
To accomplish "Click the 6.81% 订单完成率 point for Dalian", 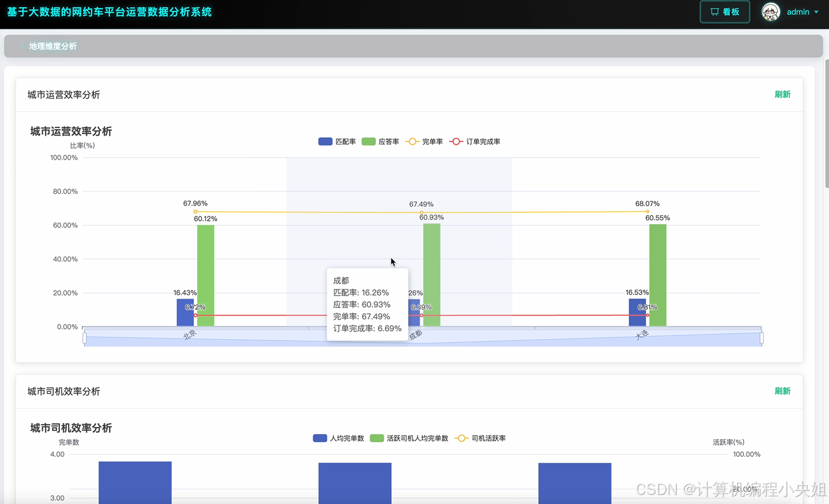I will pyautogui.click(x=647, y=315).
